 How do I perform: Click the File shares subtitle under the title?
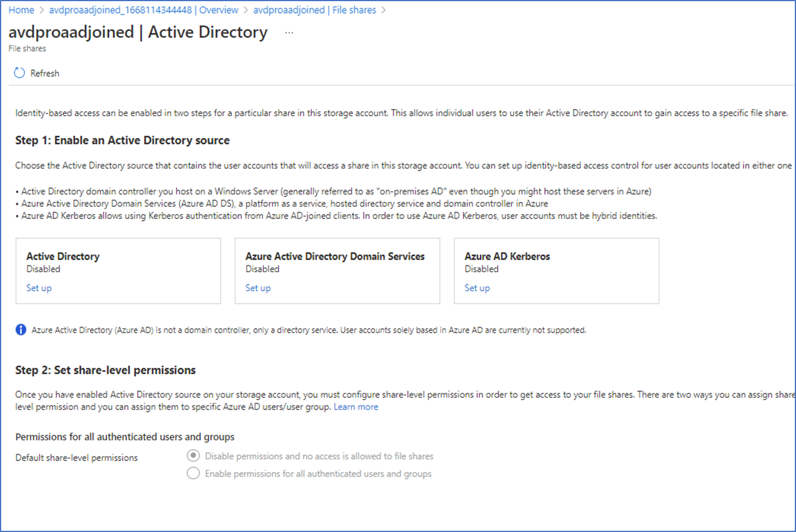click(27, 49)
